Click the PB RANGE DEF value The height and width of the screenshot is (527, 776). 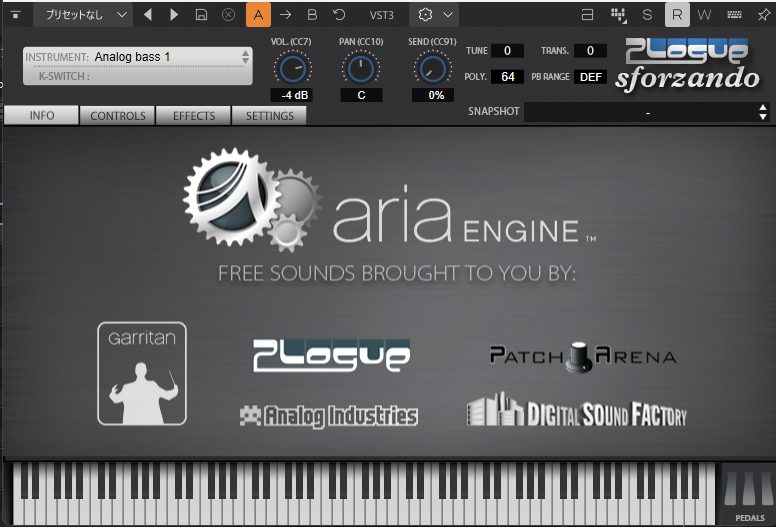tap(590, 77)
